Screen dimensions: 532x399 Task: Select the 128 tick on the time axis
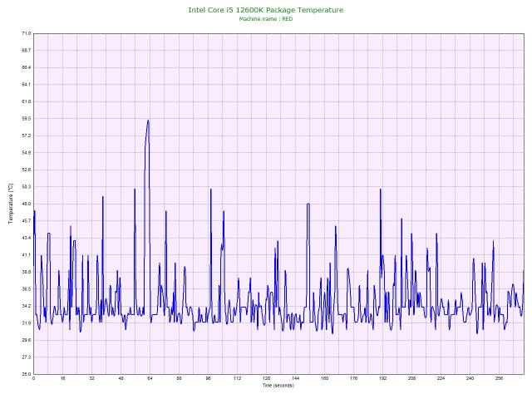click(266, 379)
